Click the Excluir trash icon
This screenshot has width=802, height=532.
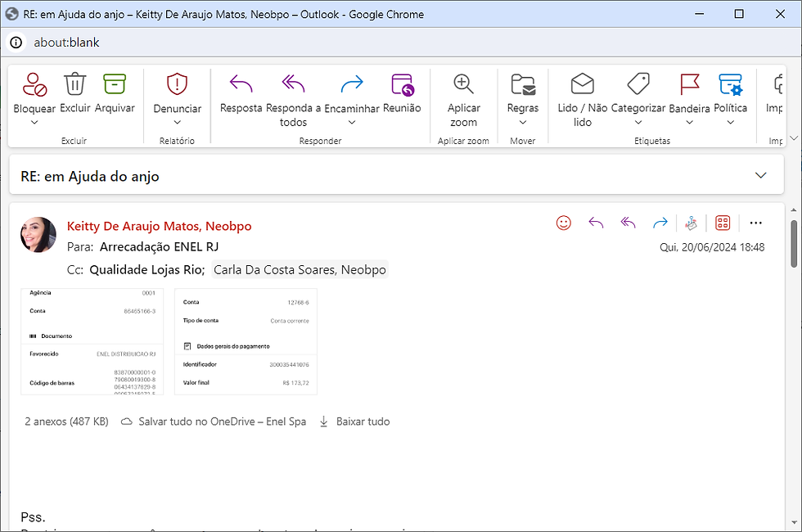tap(74, 84)
